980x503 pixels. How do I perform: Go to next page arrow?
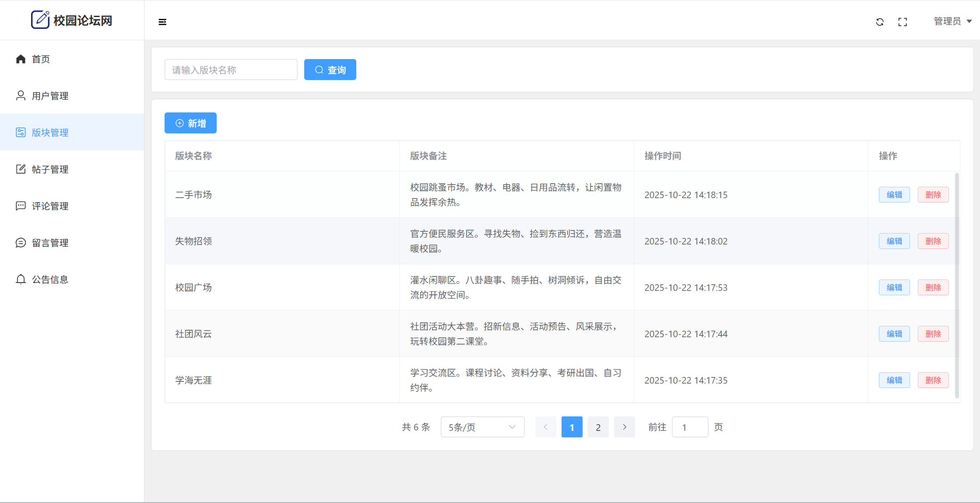tap(624, 427)
